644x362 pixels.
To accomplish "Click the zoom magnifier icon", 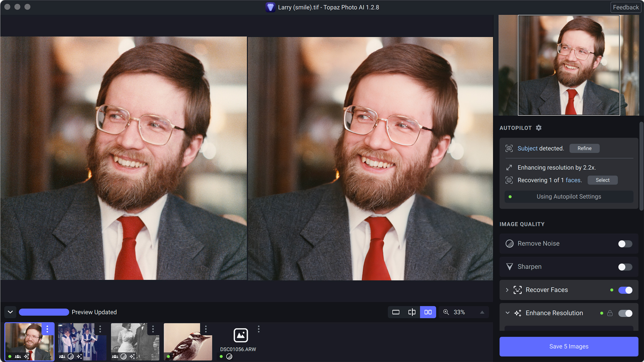I will click(x=446, y=312).
